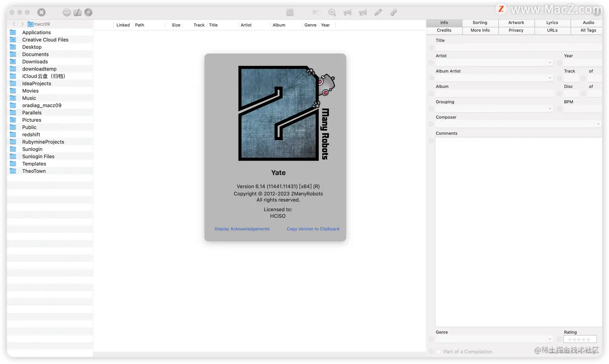Click the TheoTown folder icon
609x364 pixels.
tap(13, 171)
